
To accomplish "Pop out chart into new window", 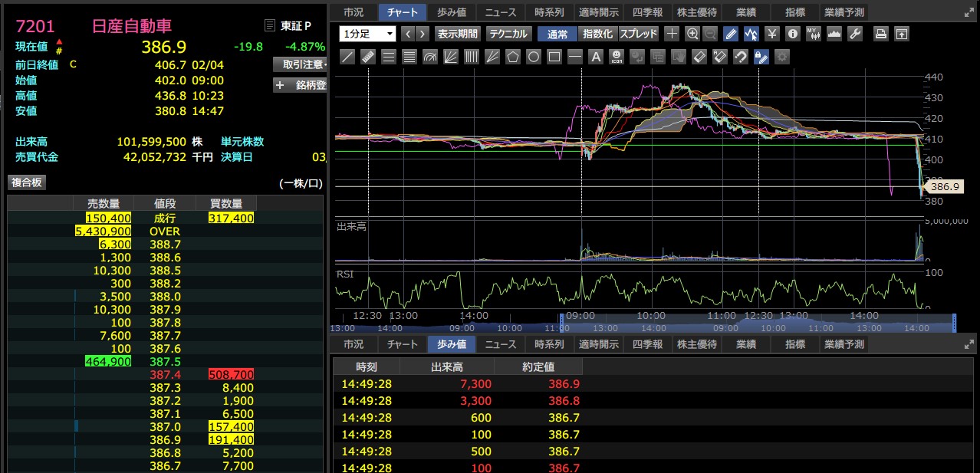I will pyautogui.click(x=903, y=34).
